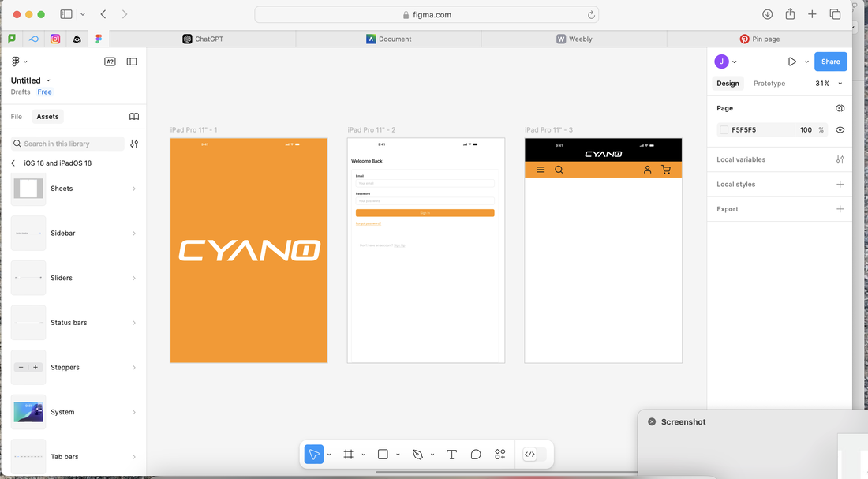
Task: Toggle page background visibility eye icon
Action: click(840, 130)
